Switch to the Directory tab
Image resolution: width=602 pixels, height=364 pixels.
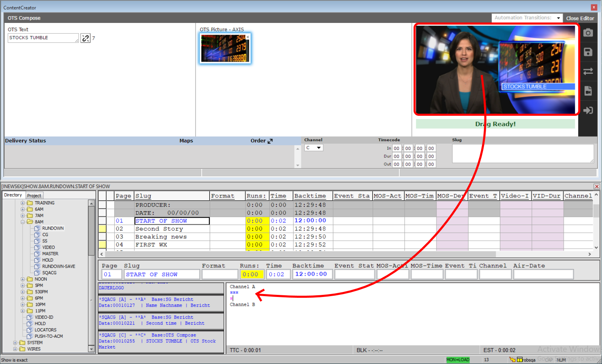[x=13, y=195]
